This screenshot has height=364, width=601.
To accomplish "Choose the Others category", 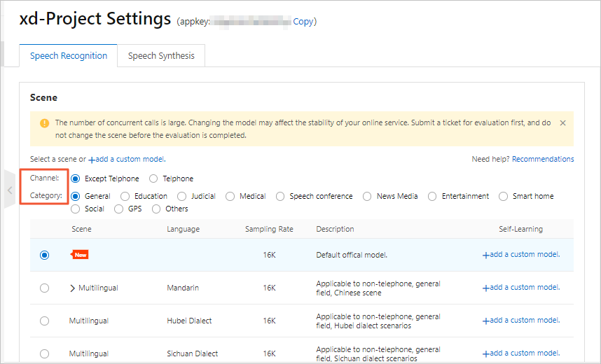I will [156, 209].
